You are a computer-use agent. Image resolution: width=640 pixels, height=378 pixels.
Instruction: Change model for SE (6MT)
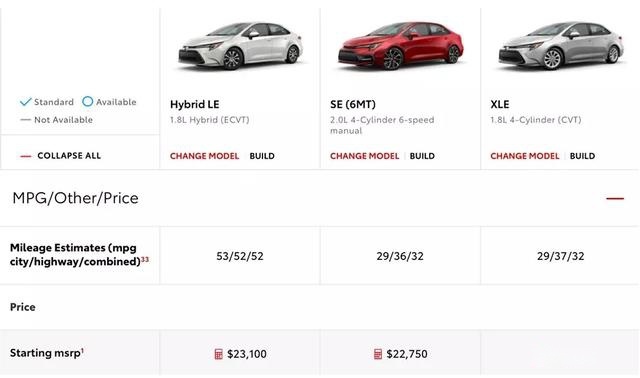(x=364, y=156)
